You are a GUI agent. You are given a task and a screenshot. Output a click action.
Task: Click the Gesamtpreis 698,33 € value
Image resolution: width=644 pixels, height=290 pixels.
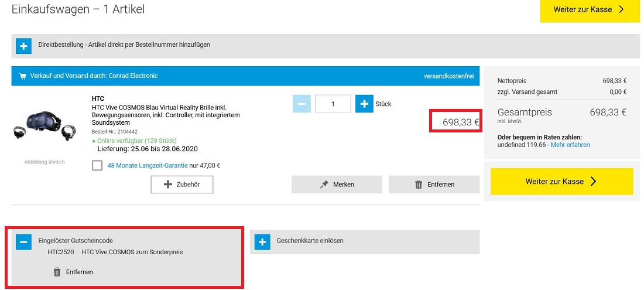608,112
